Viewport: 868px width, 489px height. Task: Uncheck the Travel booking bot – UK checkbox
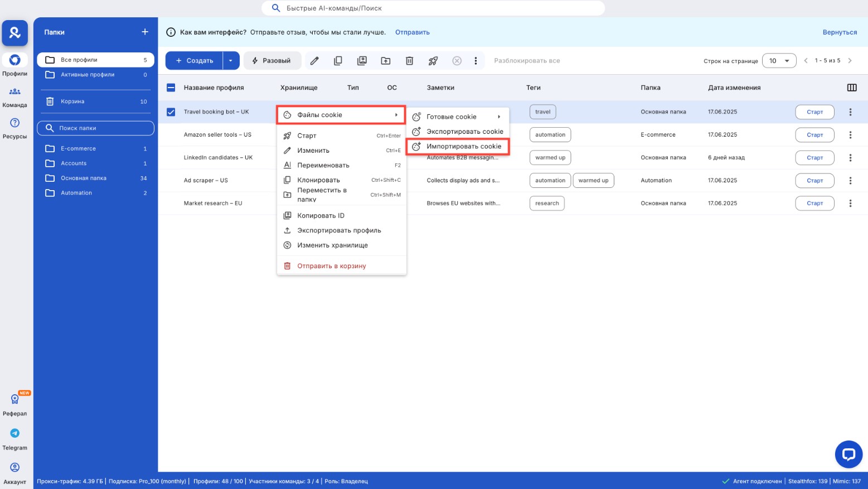[171, 112]
